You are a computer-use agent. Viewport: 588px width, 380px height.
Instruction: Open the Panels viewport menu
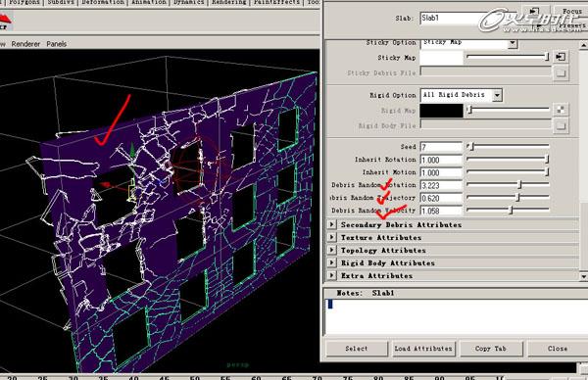pos(57,44)
